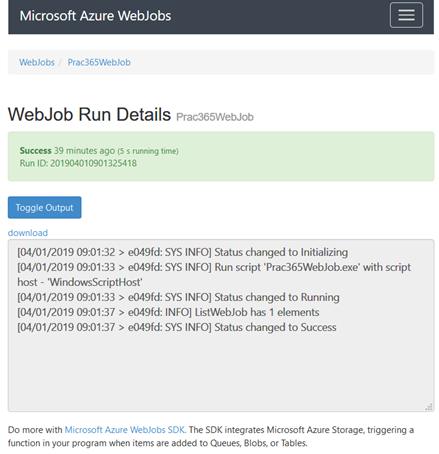Screen dimensions: 439x454
Task: Click the Run ID 201904010901325418 text
Action: (78, 163)
